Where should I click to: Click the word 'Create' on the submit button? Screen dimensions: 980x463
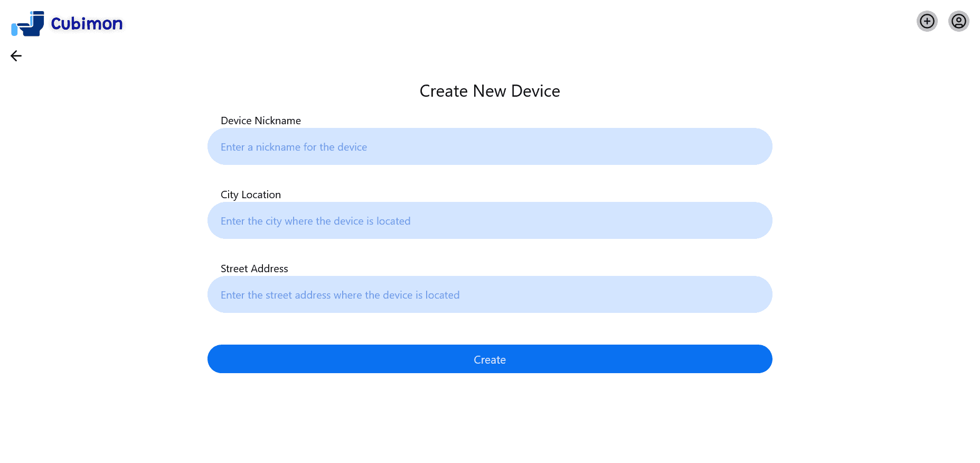coord(489,359)
